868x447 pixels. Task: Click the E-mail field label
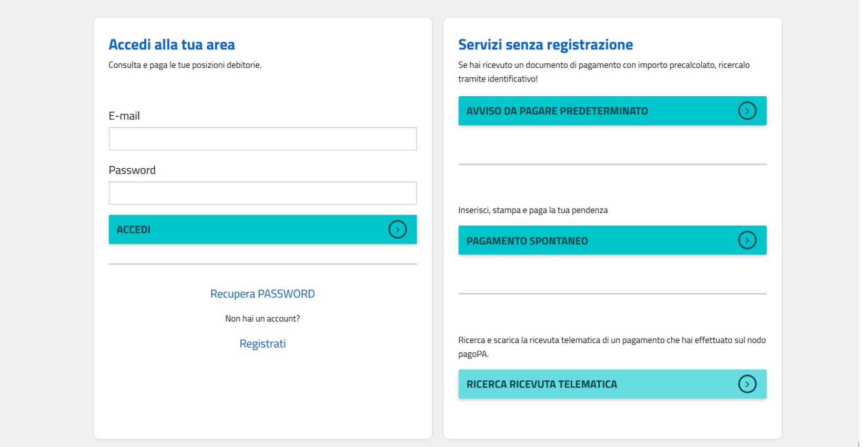pos(124,116)
